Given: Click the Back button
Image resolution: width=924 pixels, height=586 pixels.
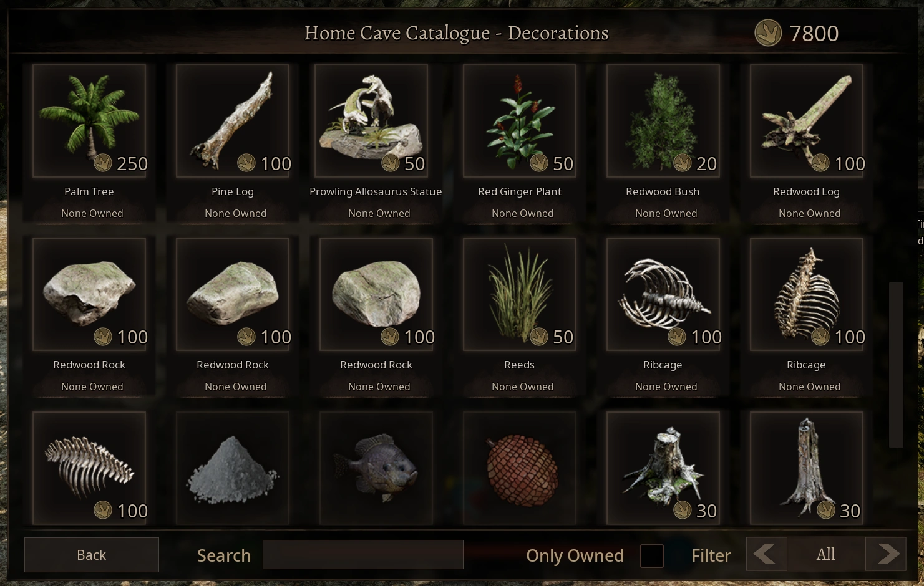Looking at the screenshot, I should 92,555.
